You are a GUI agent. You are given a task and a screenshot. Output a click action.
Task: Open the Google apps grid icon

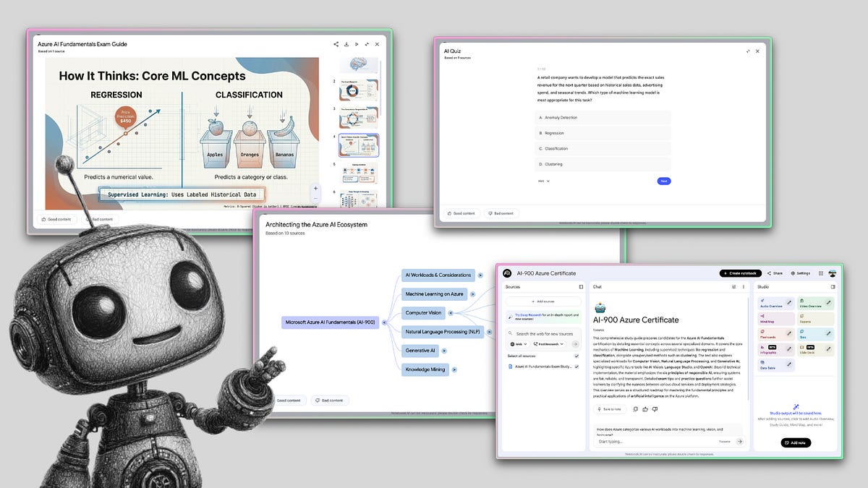822,273
